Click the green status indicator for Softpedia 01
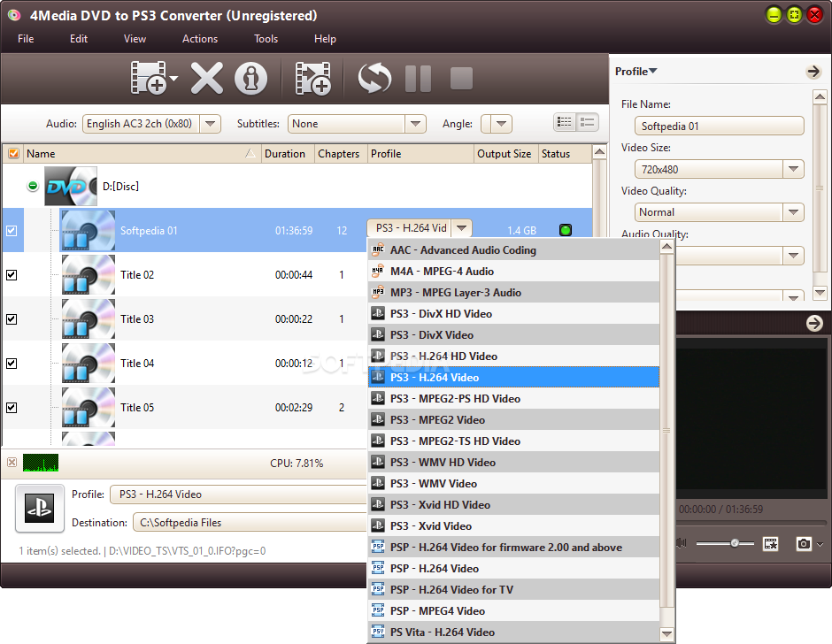This screenshot has width=832, height=644. [x=566, y=230]
